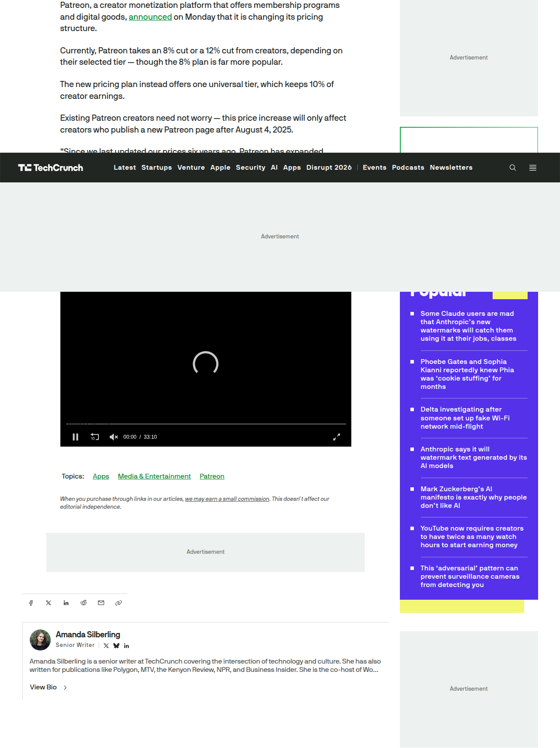Follow the 'announced' article link

(150, 17)
